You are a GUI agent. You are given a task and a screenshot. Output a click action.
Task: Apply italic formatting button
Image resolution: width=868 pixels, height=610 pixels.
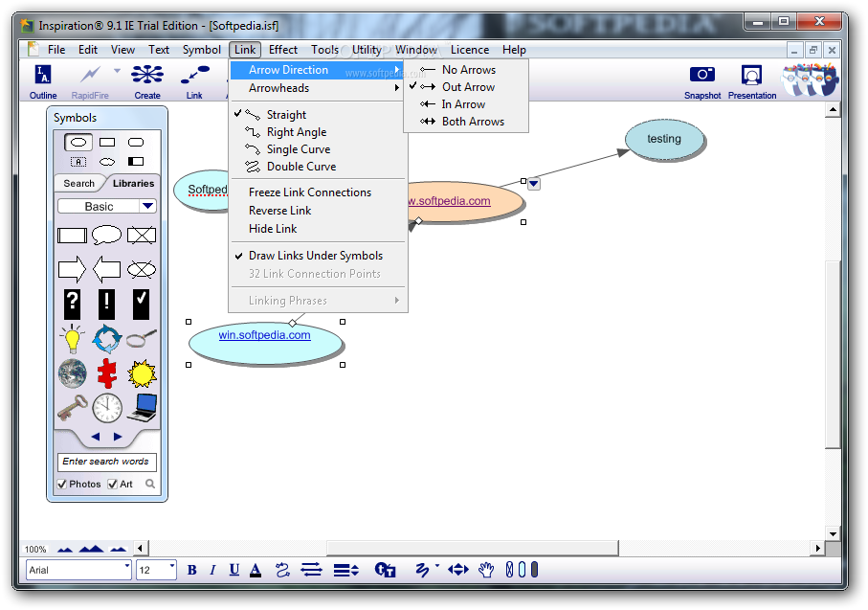coord(212,570)
